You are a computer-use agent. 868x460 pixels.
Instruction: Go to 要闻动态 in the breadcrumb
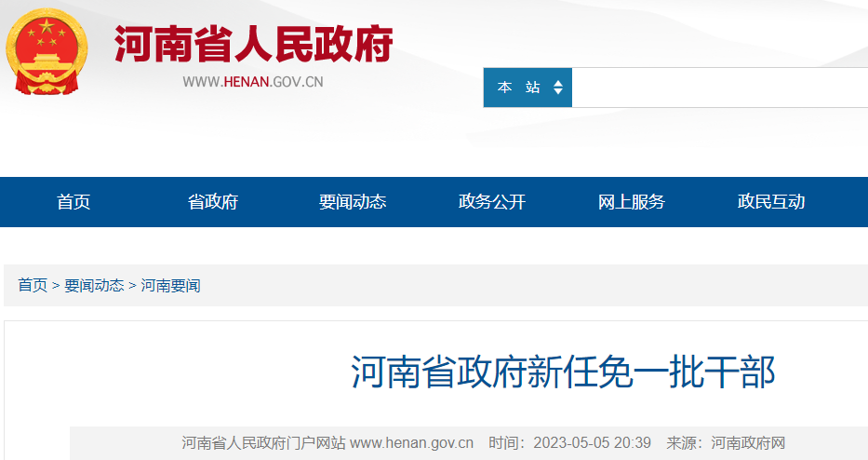[94, 286]
